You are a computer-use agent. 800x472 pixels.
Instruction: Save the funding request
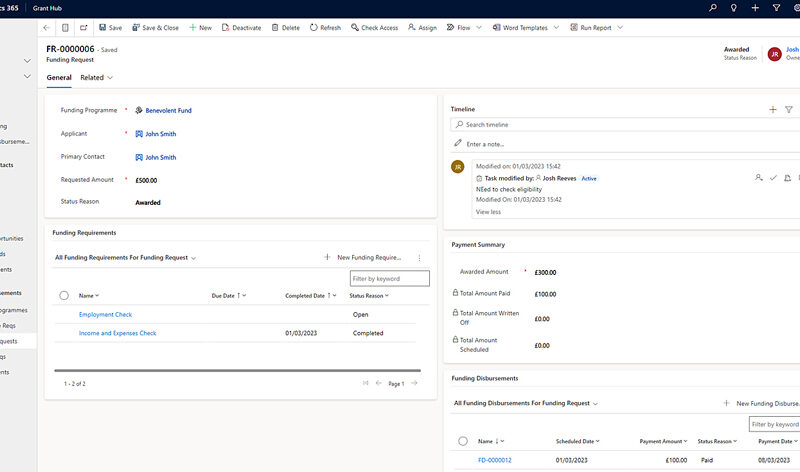(x=111, y=28)
